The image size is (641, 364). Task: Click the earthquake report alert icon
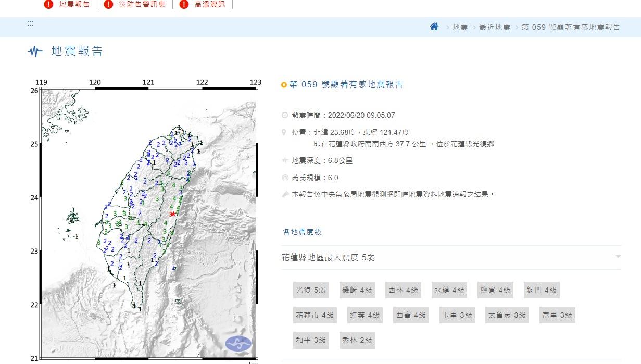click(x=48, y=5)
